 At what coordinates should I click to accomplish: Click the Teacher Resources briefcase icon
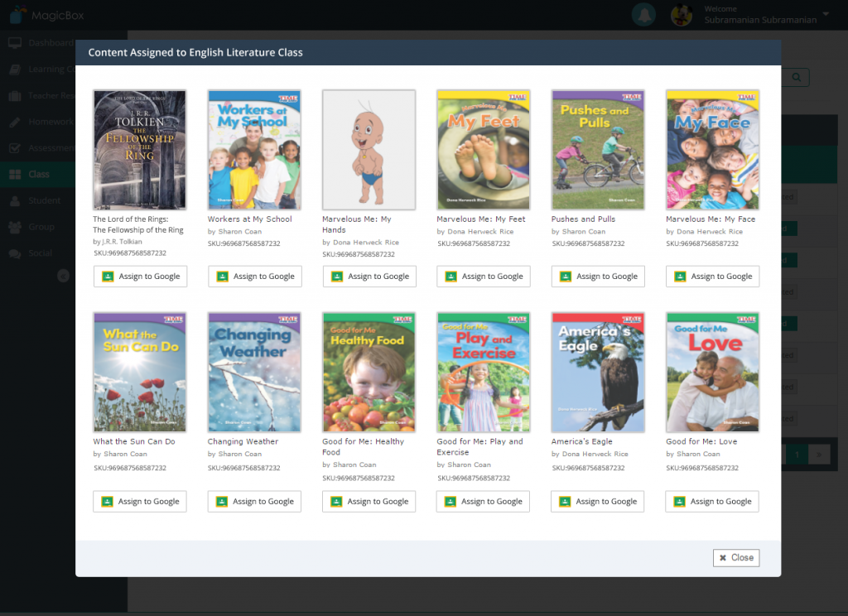coord(15,96)
